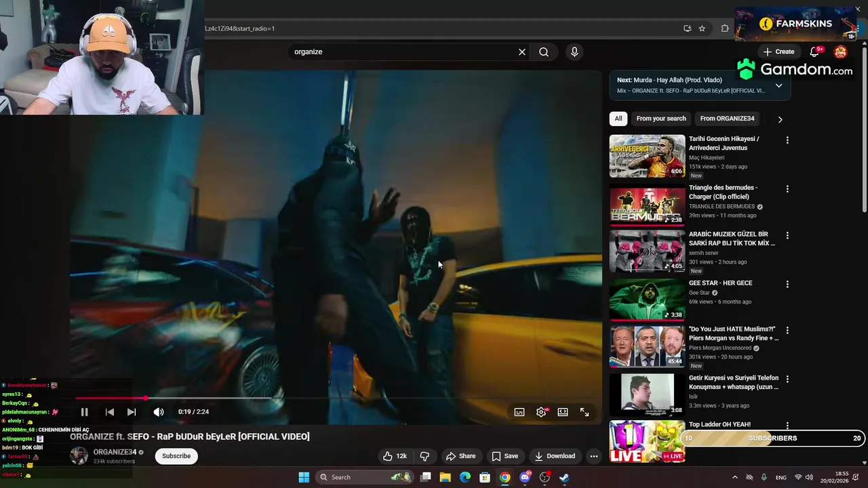This screenshot has height=488, width=868.
Task: Select From ORGANIZE34 chip
Action: click(x=727, y=119)
